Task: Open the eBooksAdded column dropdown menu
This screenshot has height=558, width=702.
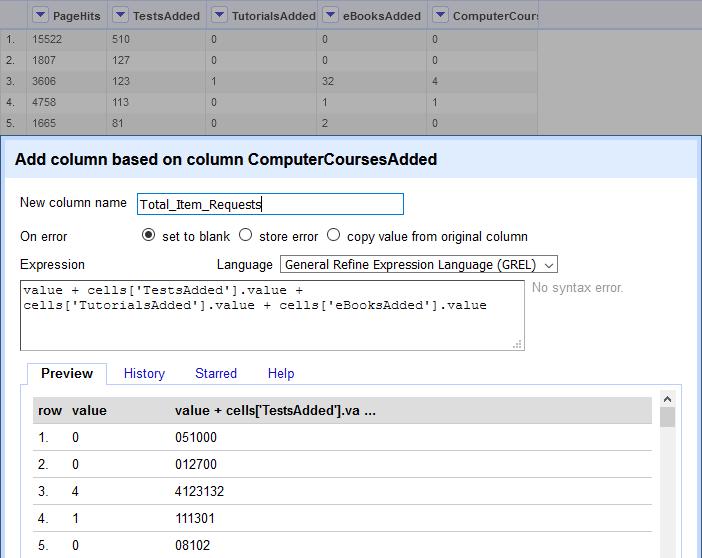Action: tap(330, 15)
